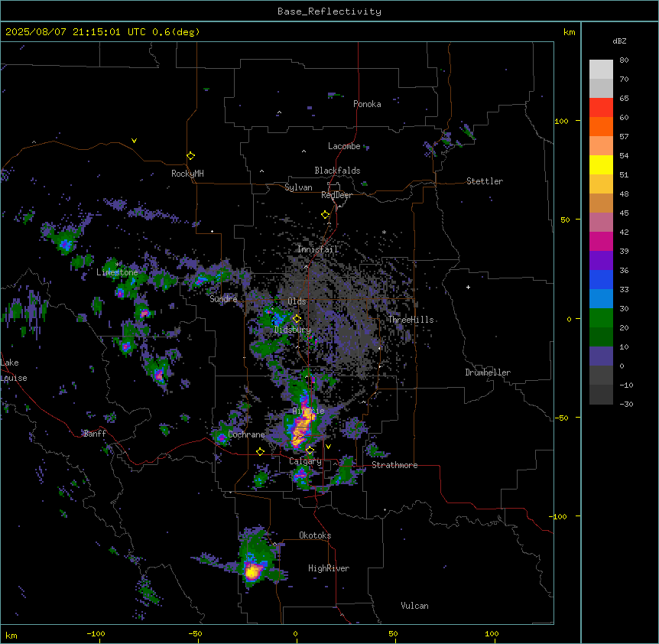The image size is (659, 644).
Task: Select the bright yellow 51-54 dBZ swatch
Action: tap(601, 164)
